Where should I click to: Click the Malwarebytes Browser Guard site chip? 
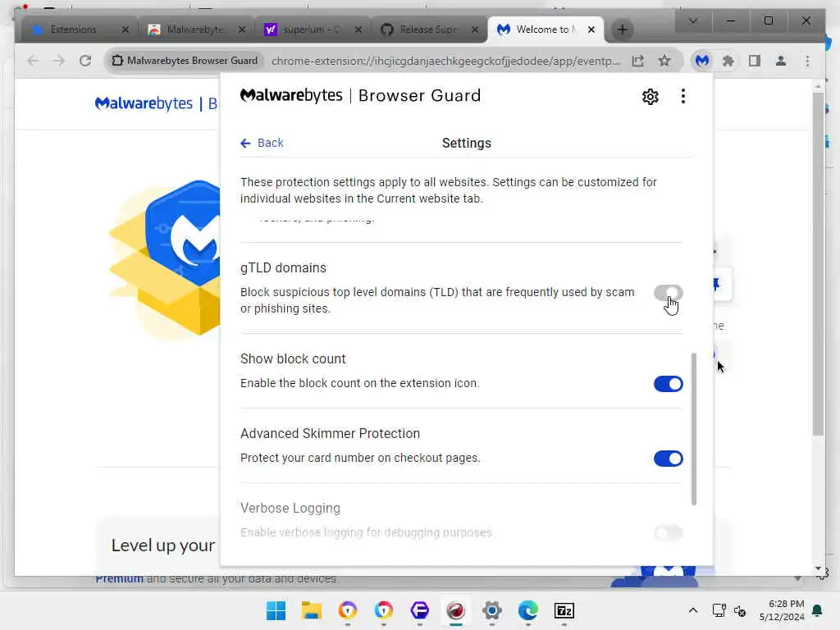coord(185,61)
